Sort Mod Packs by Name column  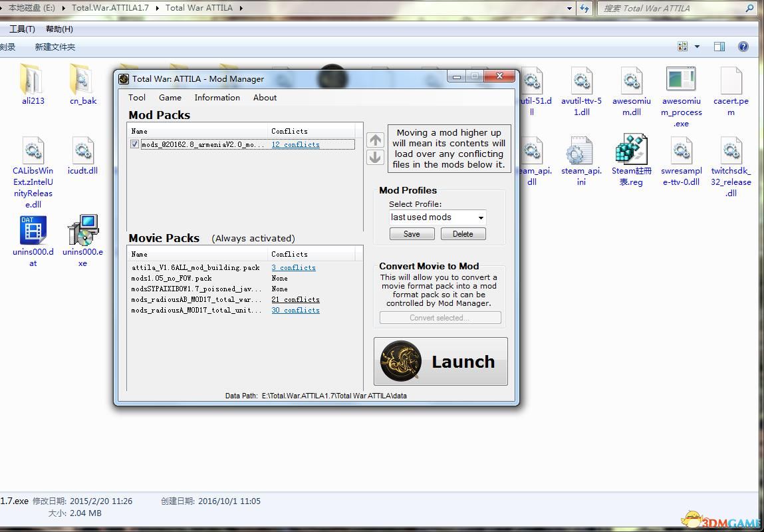coord(197,131)
